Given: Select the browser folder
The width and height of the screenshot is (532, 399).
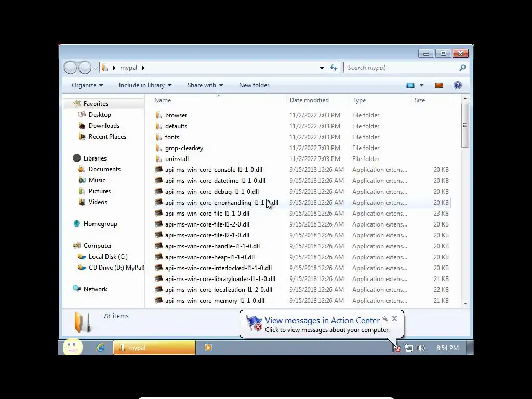Looking at the screenshot, I should point(176,115).
